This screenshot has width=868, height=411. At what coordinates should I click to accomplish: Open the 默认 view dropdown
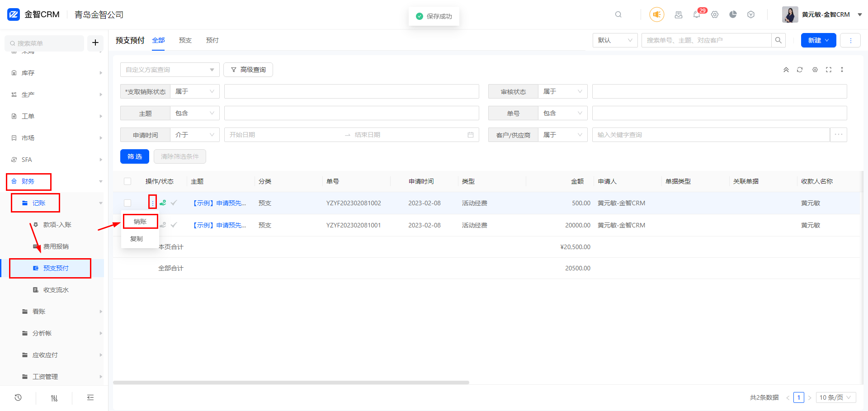[615, 40]
